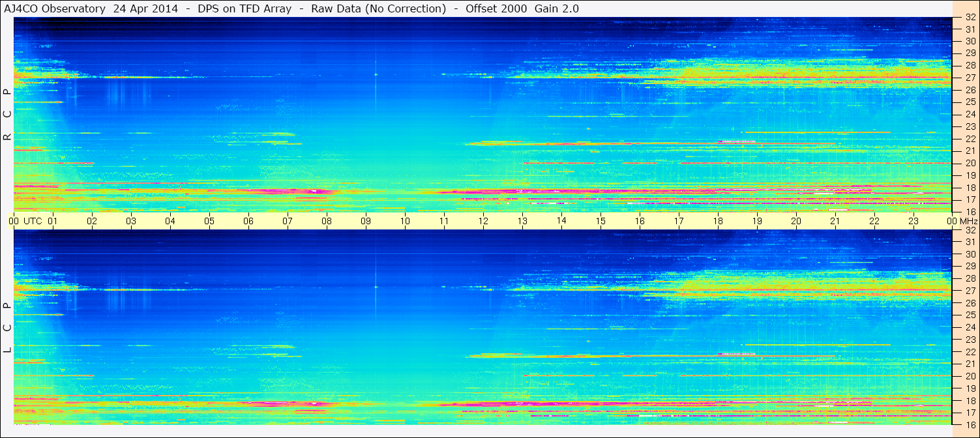Go to the 21 hour time marker
980x438 pixels.
(835, 221)
